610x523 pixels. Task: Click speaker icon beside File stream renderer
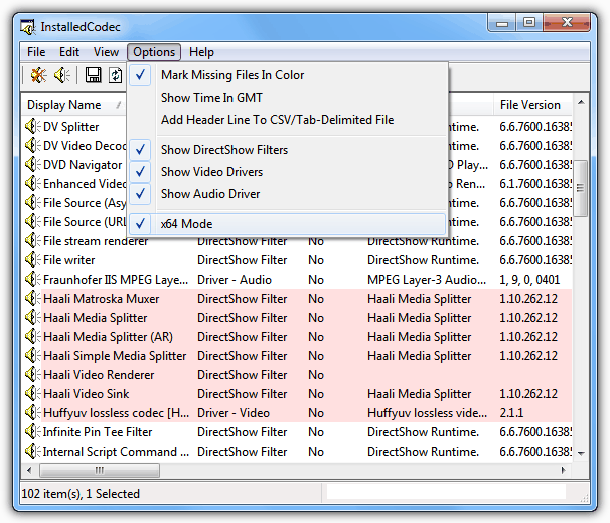[x=32, y=240]
